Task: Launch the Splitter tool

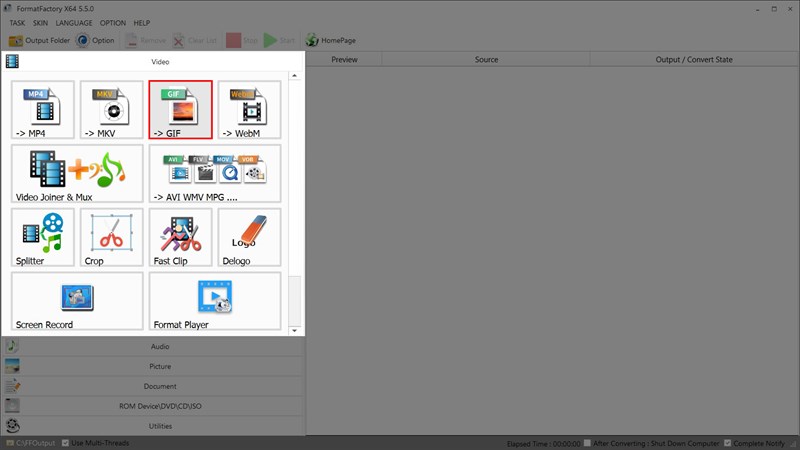Action: pos(43,237)
